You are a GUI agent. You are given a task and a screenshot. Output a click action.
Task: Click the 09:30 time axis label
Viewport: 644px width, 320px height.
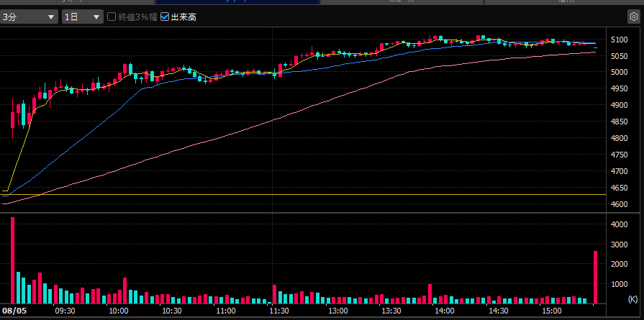pos(64,311)
